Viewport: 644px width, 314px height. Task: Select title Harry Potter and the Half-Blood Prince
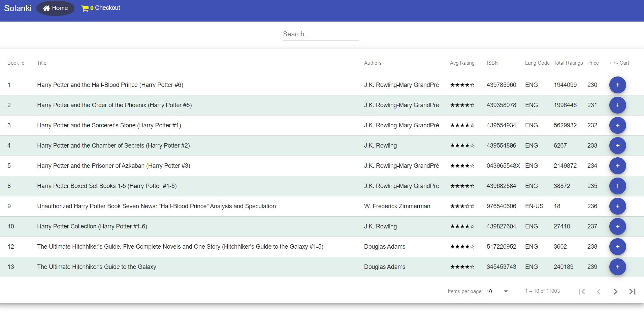(110, 85)
